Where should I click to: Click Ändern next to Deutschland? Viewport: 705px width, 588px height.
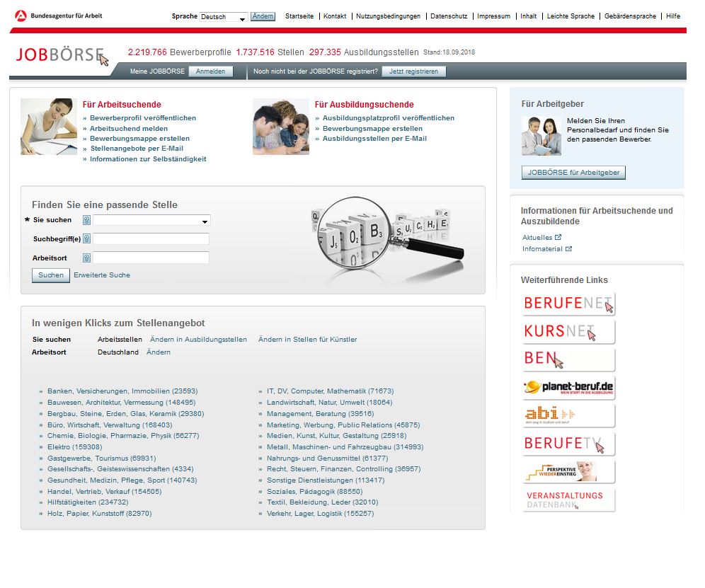click(159, 352)
